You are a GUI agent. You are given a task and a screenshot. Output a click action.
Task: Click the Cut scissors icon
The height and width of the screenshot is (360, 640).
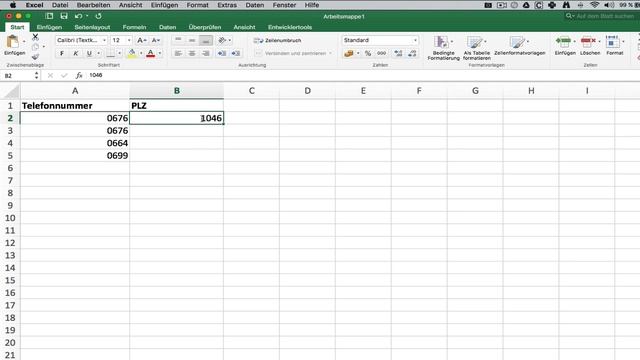tap(36, 38)
